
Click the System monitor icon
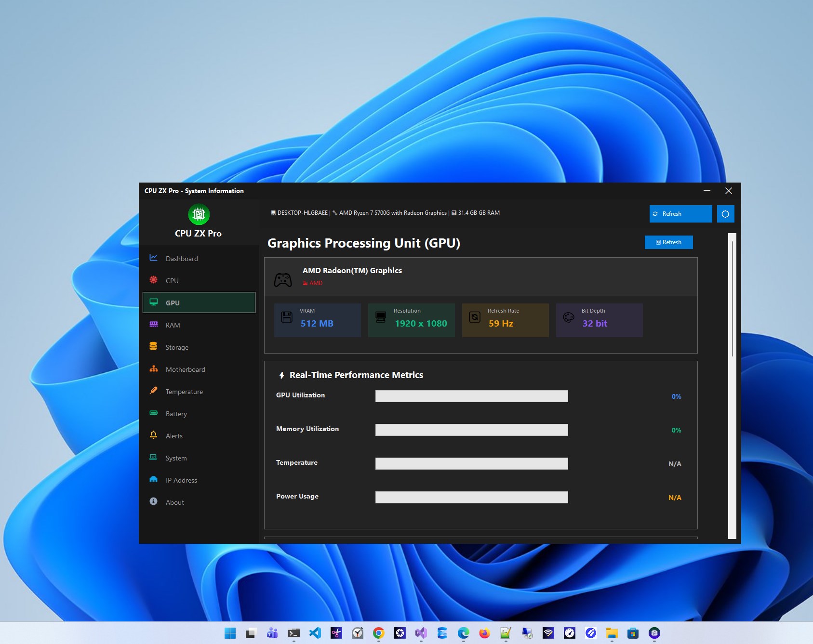tap(153, 457)
